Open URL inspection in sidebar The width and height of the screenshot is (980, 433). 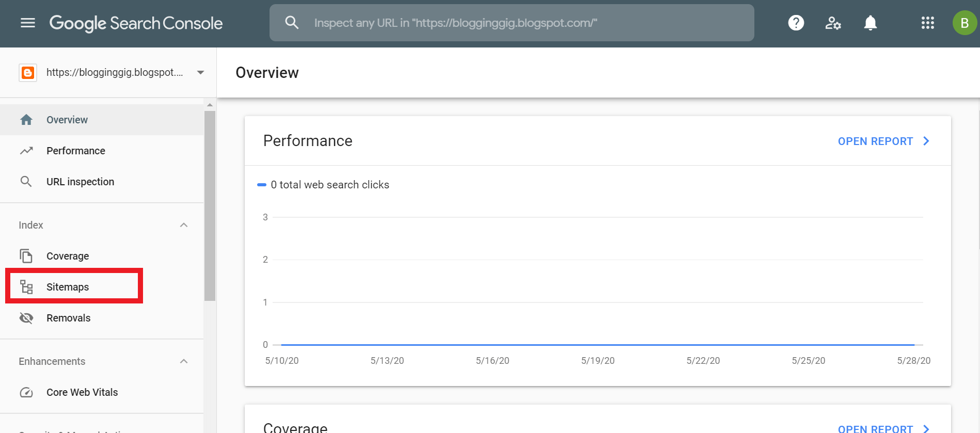pos(102,182)
